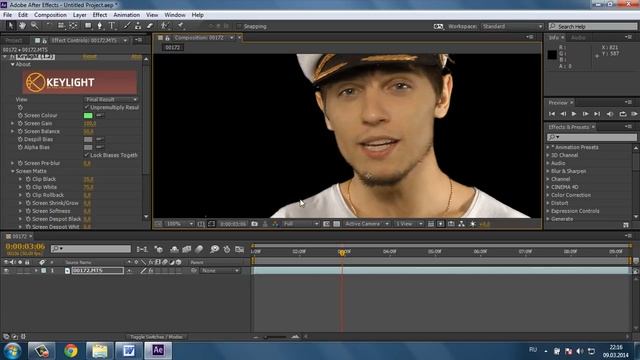Open the Effect menu

(100, 15)
